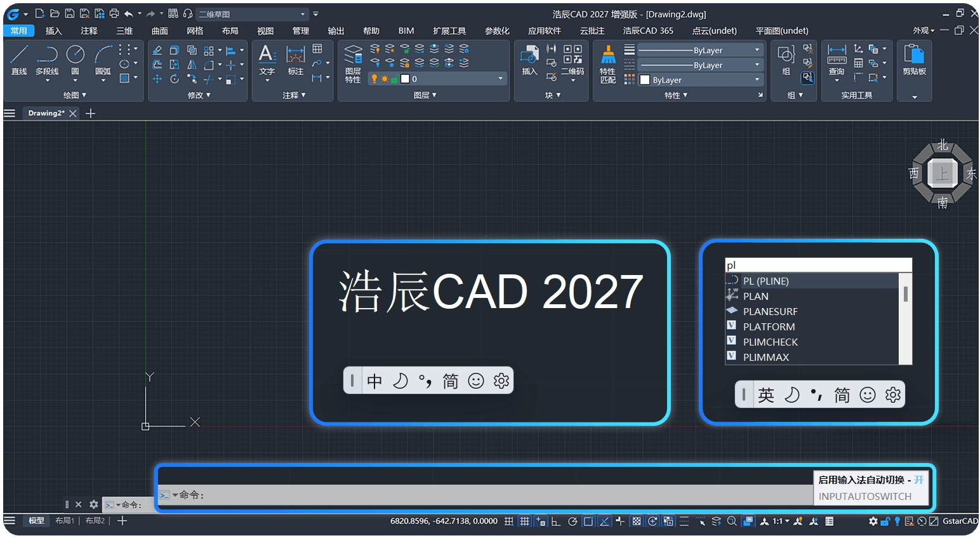Switch to the 布局1 layout tab
This screenshot has height=538, width=980.
[x=65, y=521]
